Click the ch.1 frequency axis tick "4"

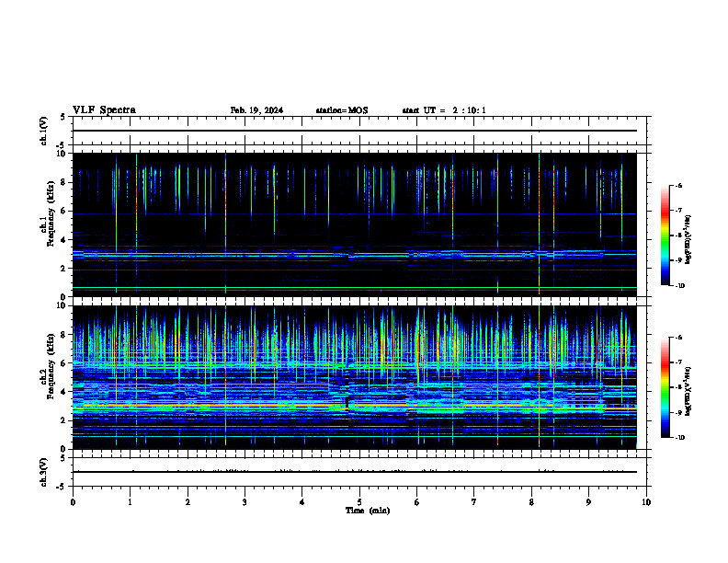coord(64,240)
